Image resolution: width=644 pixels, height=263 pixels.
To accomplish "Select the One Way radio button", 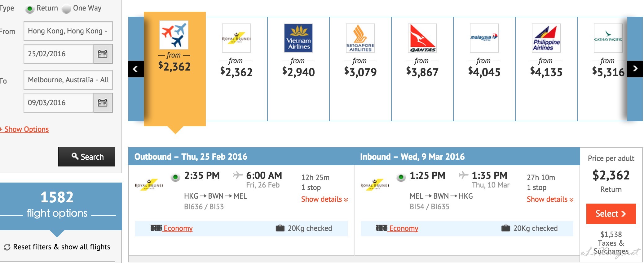I will (x=66, y=9).
